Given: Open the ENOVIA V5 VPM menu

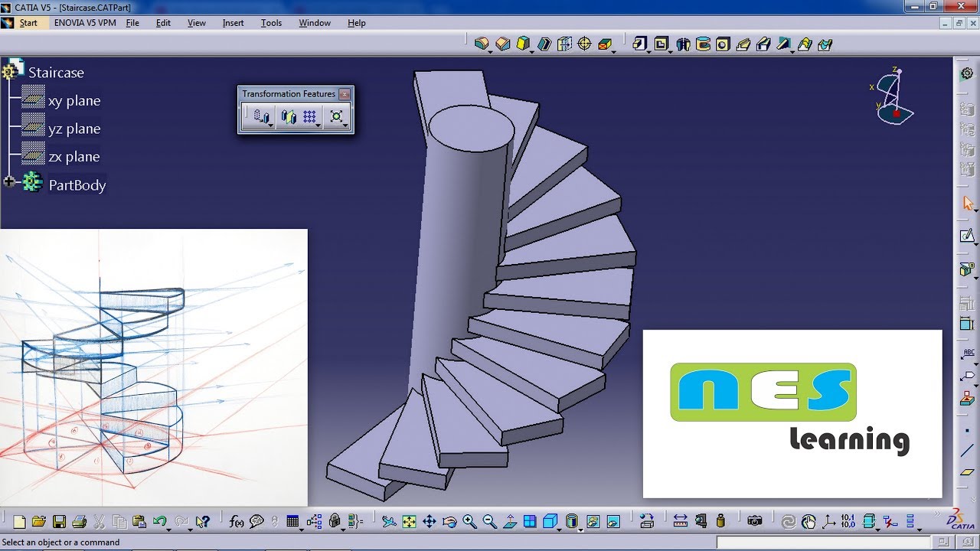Looking at the screenshot, I should tap(85, 23).
